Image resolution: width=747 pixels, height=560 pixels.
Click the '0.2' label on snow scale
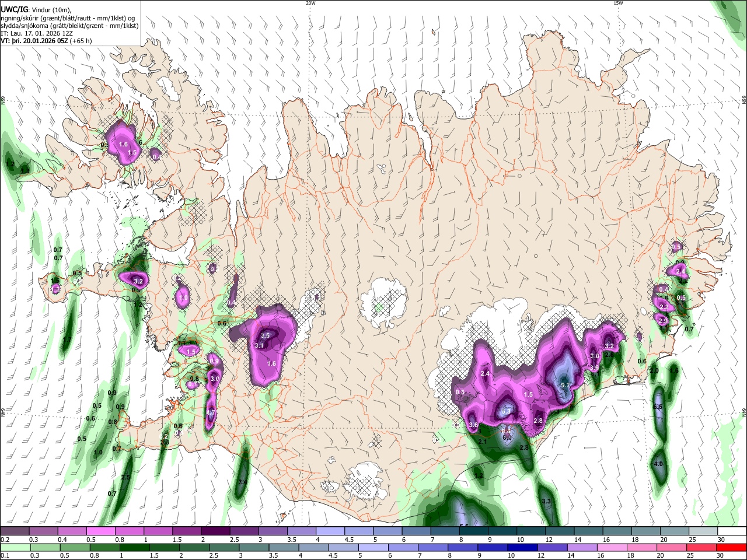[5, 540]
